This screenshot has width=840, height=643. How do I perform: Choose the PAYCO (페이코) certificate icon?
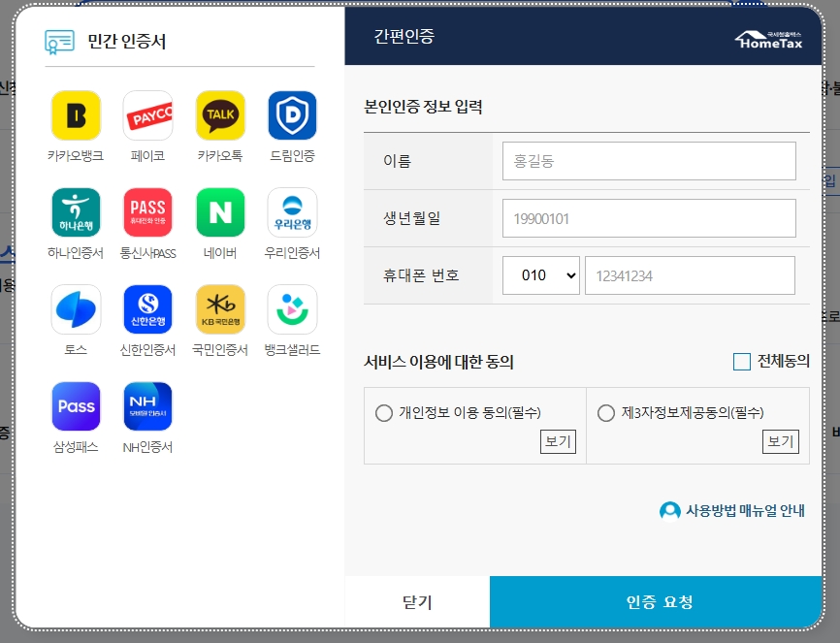pyautogui.click(x=147, y=115)
